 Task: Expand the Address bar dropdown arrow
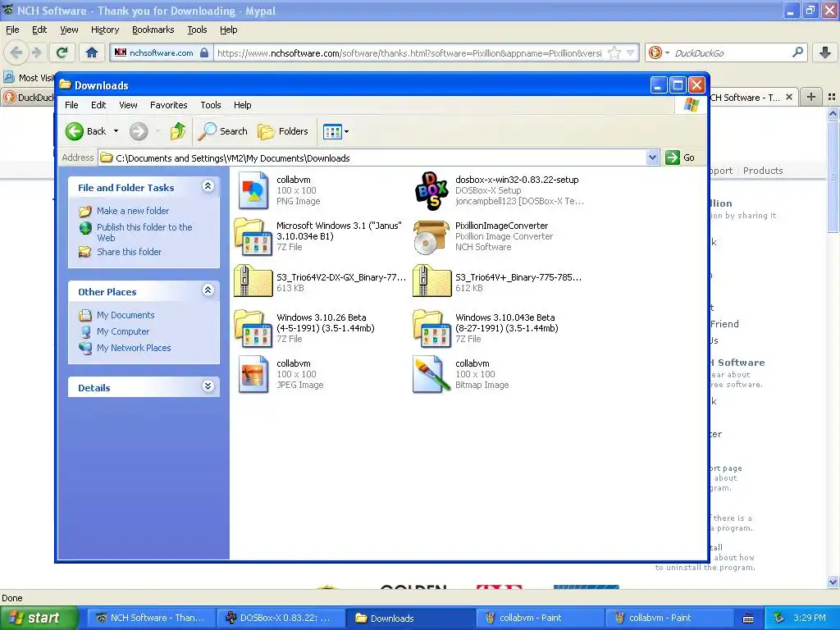[x=652, y=157]
